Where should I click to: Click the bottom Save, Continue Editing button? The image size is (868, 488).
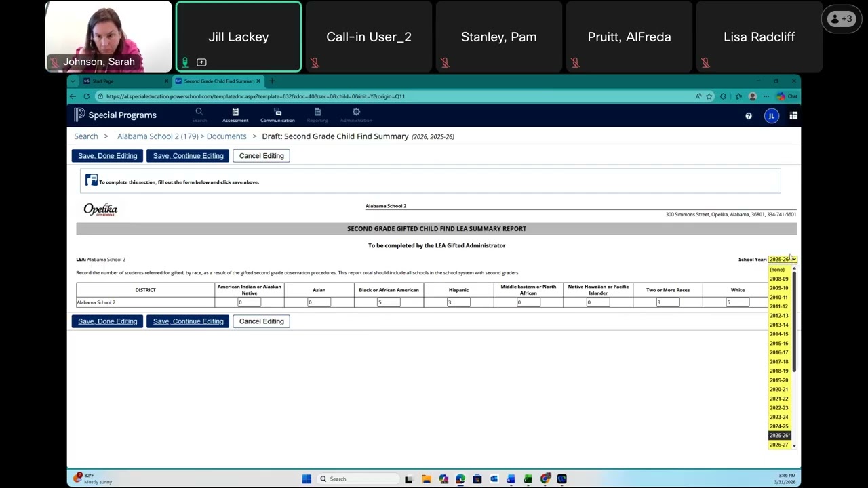click(188, 321)
